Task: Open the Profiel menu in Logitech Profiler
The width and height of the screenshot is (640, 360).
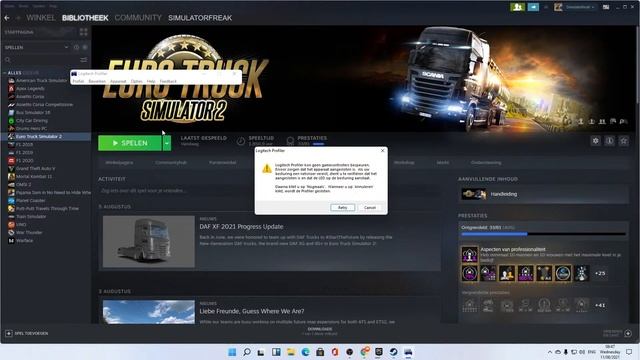Action: 78,81
